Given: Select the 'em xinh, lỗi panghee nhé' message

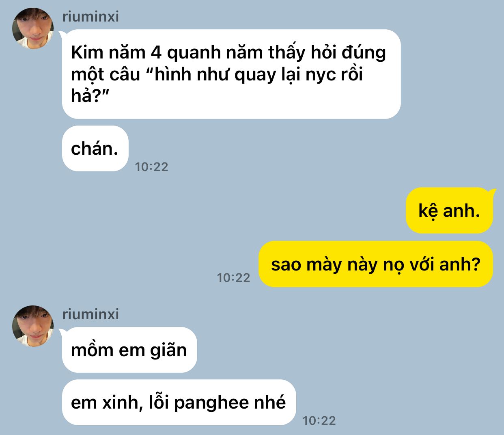Looking at the screenshot, I should click(179, 402).
